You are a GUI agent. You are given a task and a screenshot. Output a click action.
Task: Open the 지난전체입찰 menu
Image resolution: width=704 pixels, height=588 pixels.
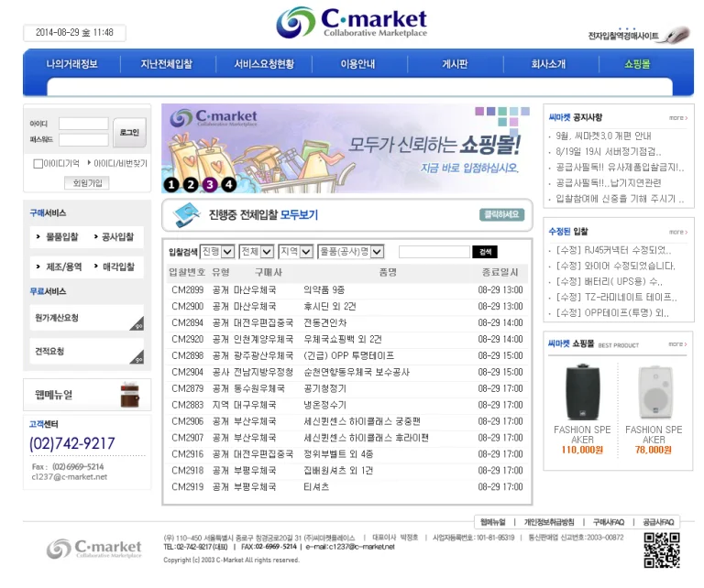(x=167, y=64)
